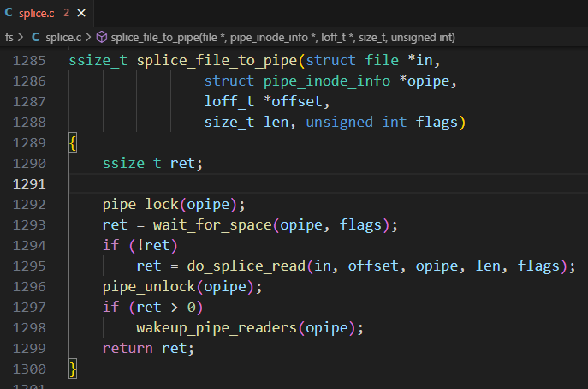The width and height of the screenshot is (588, 389).
Task: Click line number 1285 in the gutter
Action: (29, 61)
